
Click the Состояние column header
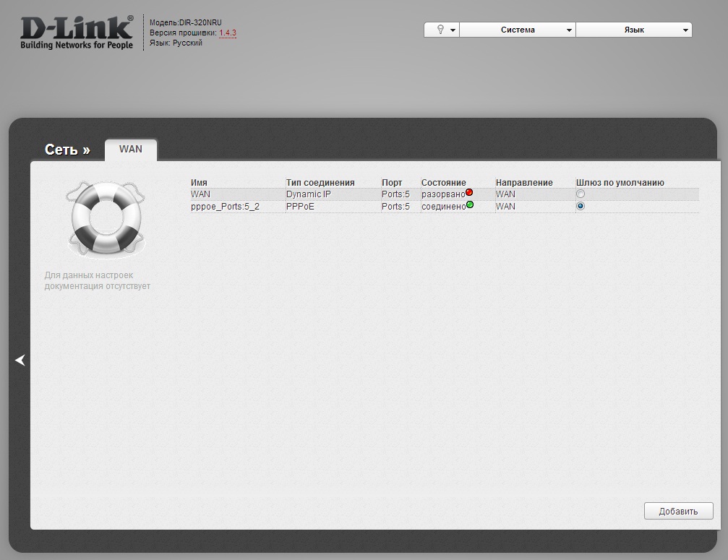pyautogui.click(x=443, y=183)
